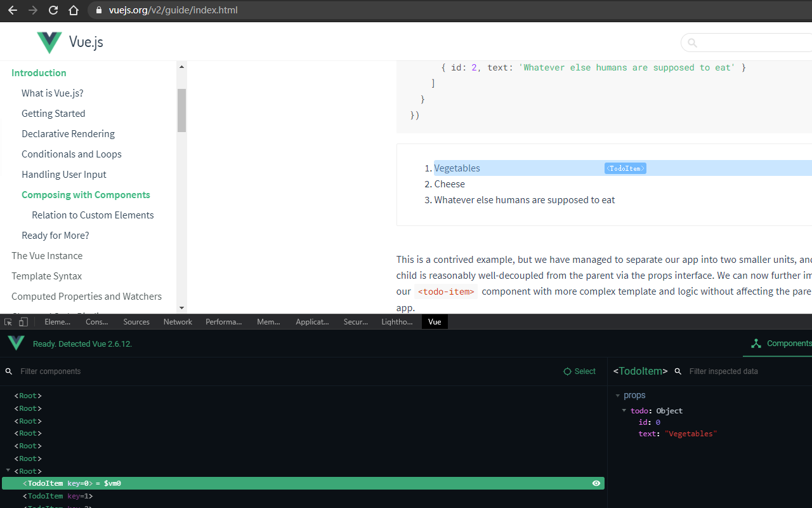
Task: Reload the current page
Action: click(x=53, y=10)
